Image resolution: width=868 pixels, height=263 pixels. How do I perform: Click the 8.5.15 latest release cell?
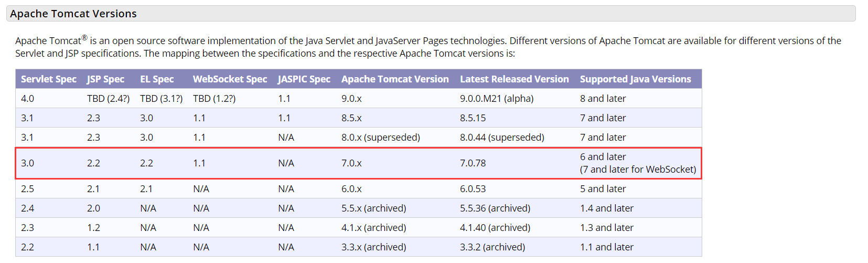tap(473, 118)
